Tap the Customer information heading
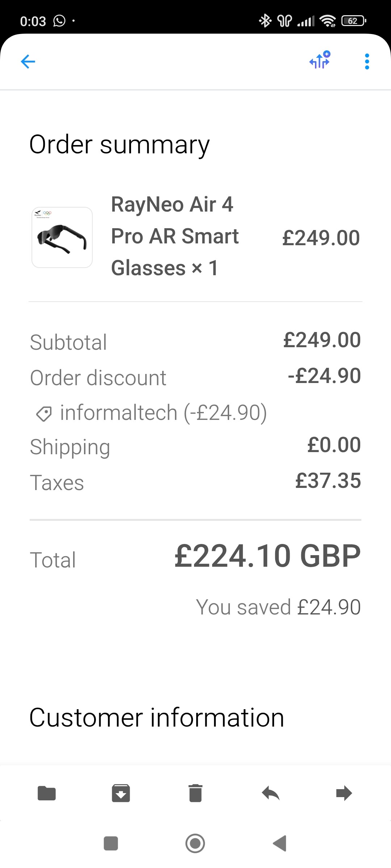 pyautogui.click(x=156, y=718)
